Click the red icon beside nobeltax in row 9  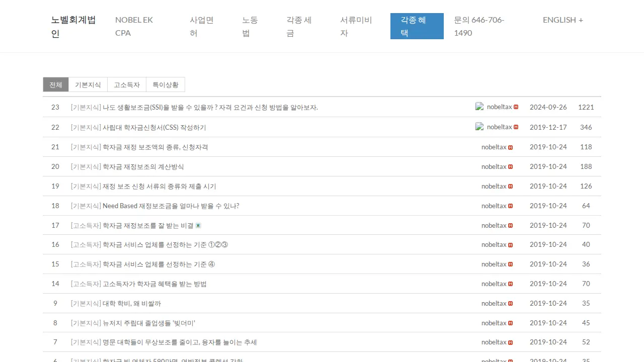point(510,304)
